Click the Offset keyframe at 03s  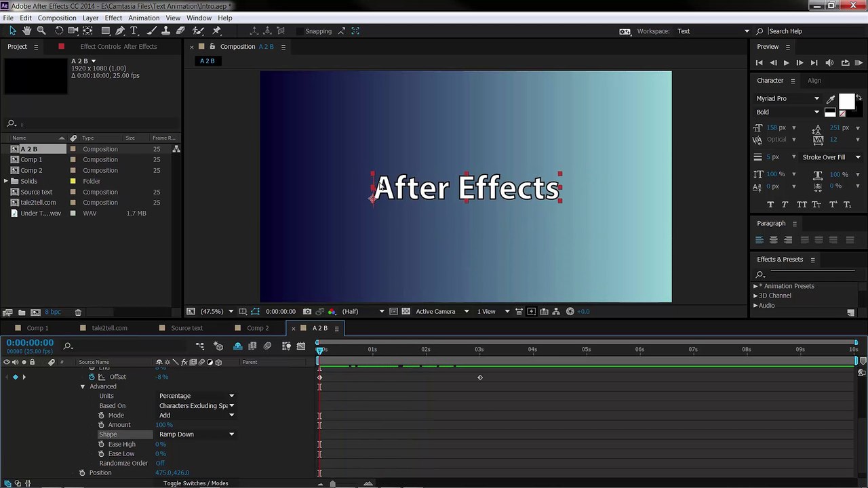point(480,378)
